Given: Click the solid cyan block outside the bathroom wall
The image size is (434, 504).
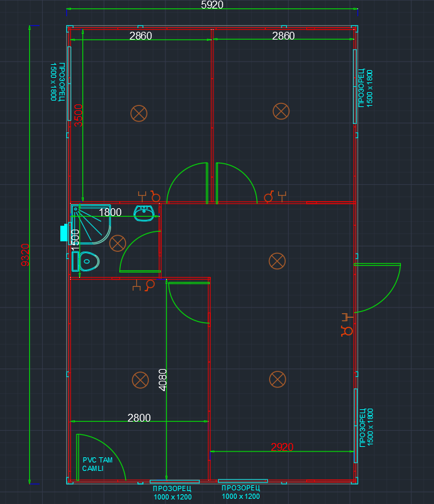Looking at the screenshot, I should click(64, 233).
